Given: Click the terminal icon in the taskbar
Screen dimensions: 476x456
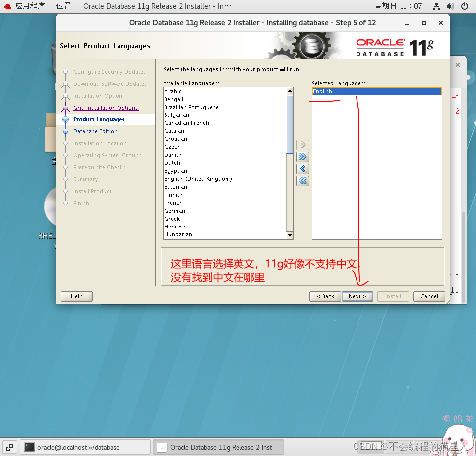Looking at the screenshot, I should click(x=29, y=447).
